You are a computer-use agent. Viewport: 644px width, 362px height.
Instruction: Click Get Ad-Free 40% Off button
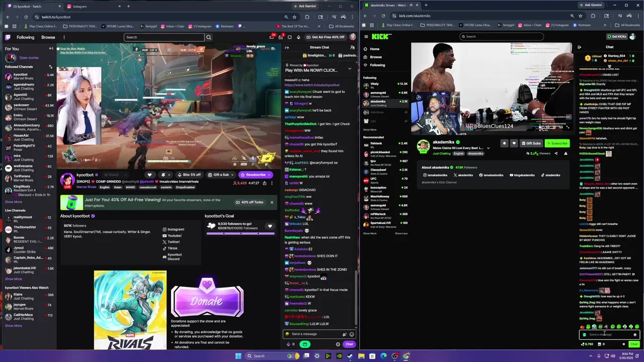(x=325, y=37)
